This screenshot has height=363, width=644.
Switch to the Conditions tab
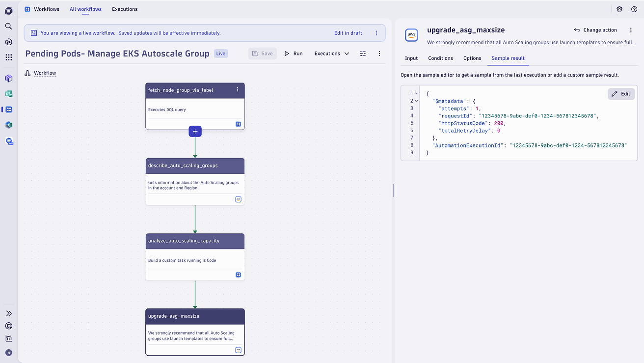point(440,58)
